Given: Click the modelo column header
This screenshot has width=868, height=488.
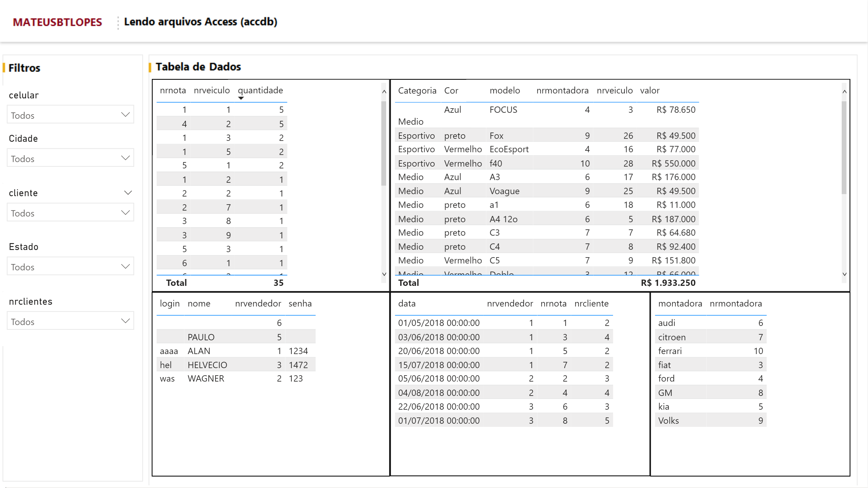Looking at the screenshot, I should [x=505, y=90].
